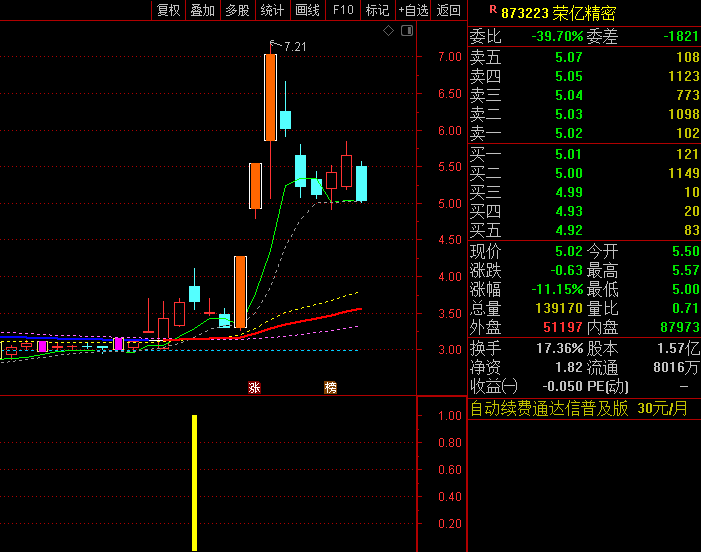Select the 卖二 5.03 order row
This screenshot has width=701, height=552.
pos(584,114)
